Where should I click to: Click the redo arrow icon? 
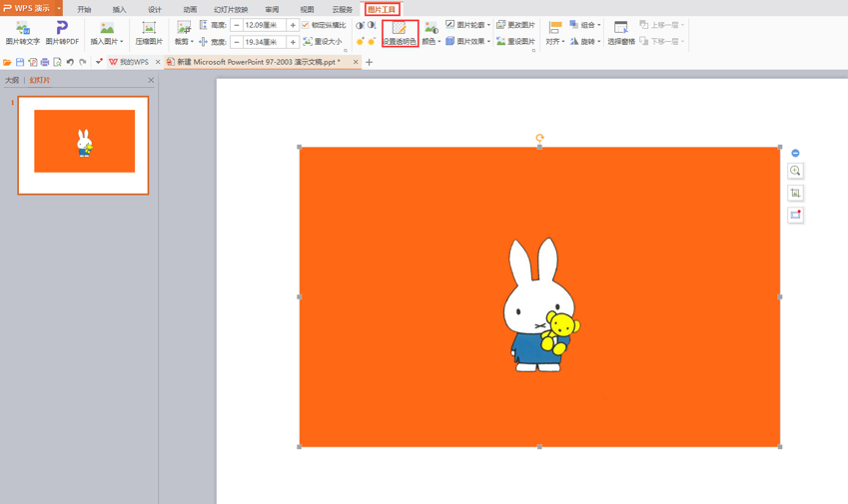tap(83, 62)
